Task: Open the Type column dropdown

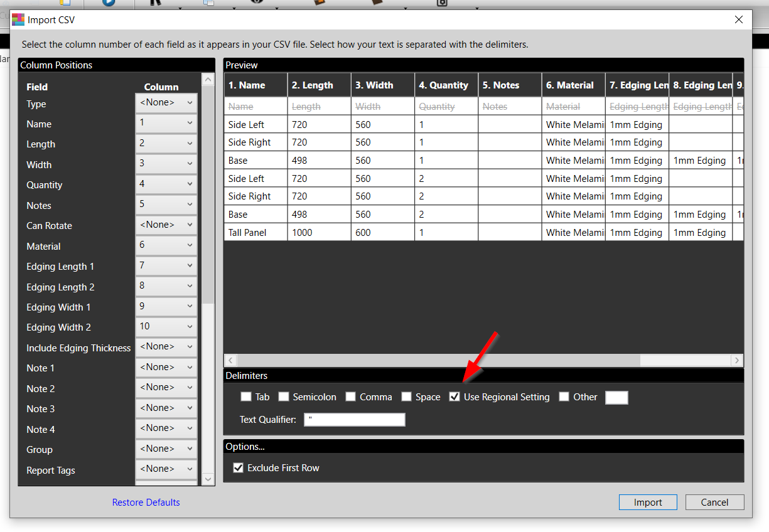Action: tap(166, 103)
